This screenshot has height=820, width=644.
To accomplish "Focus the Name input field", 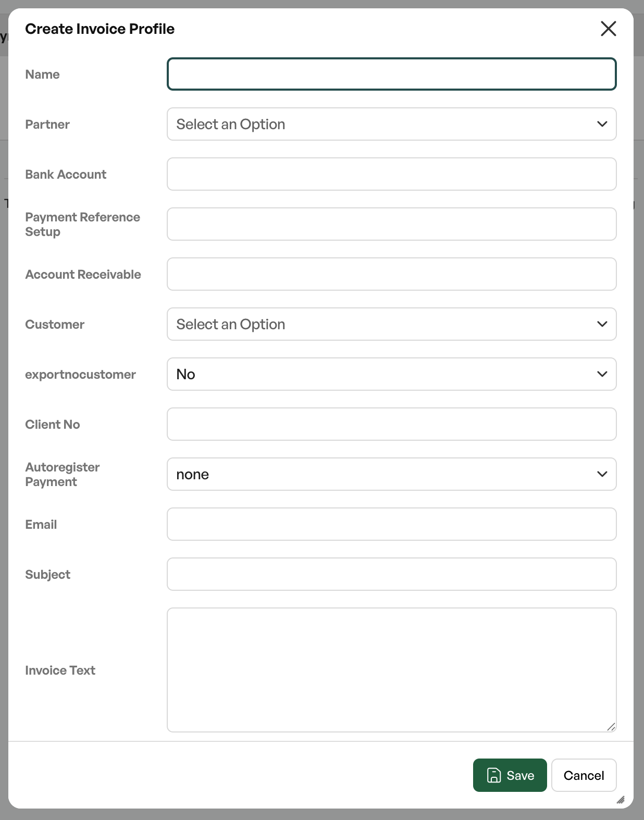I will pyautogui.click(x=392, y=74).
